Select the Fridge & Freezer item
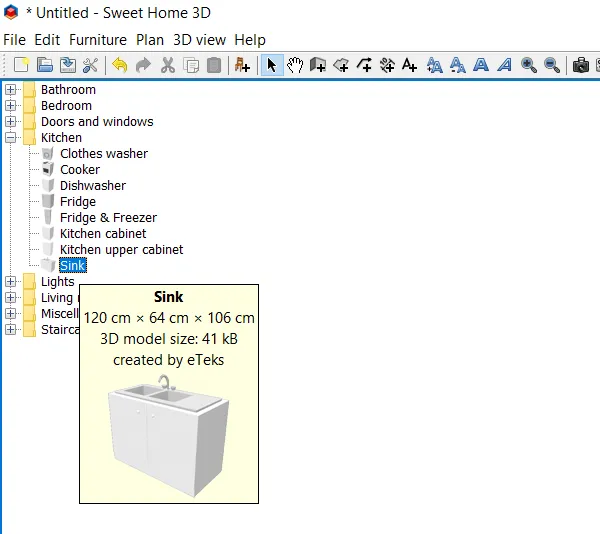 pos(108,218)
